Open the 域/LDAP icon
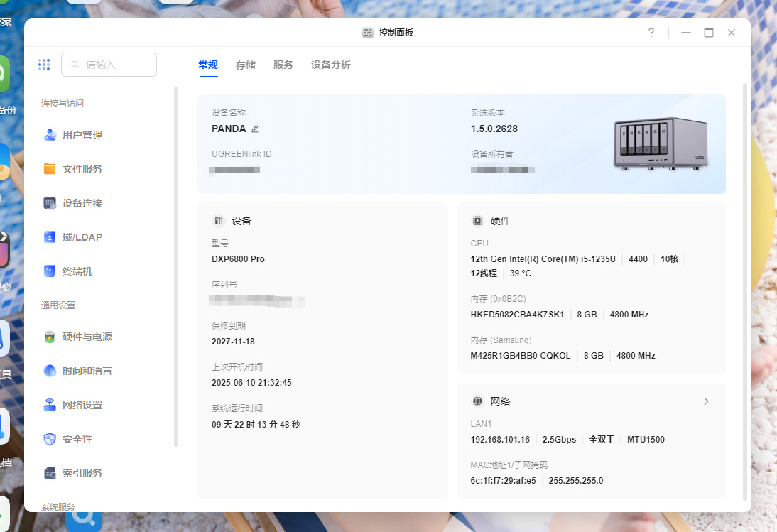The width and height of the screenshot is (777, 532). pyautogui.click(x=50, y=237)
